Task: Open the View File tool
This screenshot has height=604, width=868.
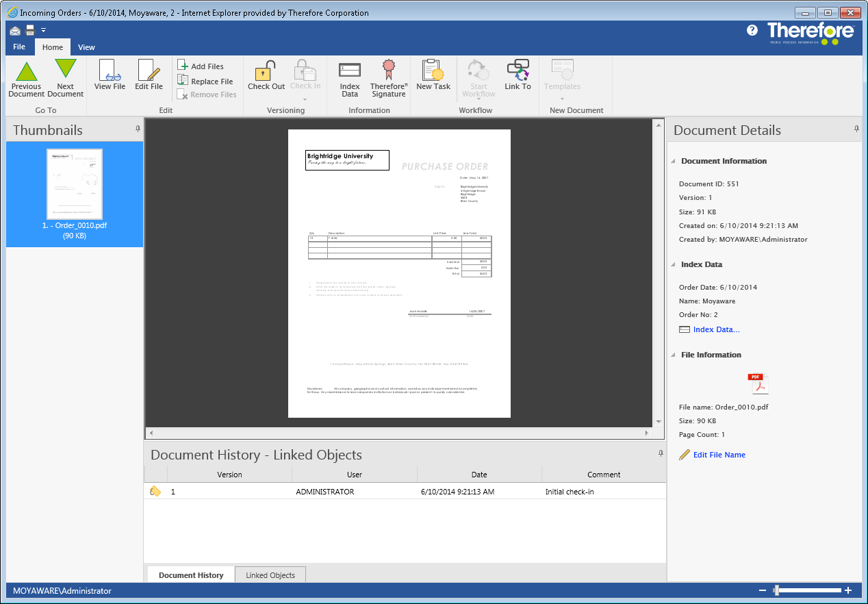Action: (110, 75)
